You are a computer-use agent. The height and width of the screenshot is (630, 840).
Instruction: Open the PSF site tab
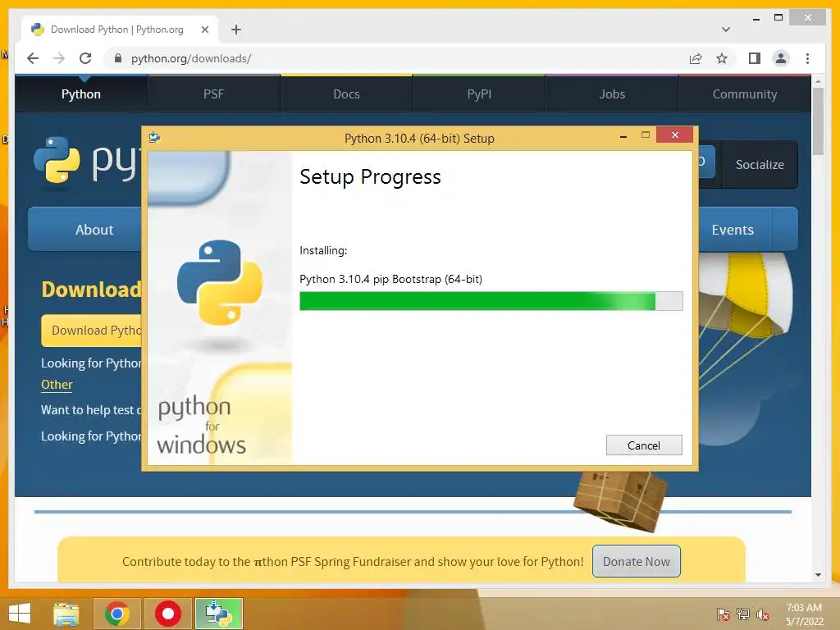(x=213, y=94)
